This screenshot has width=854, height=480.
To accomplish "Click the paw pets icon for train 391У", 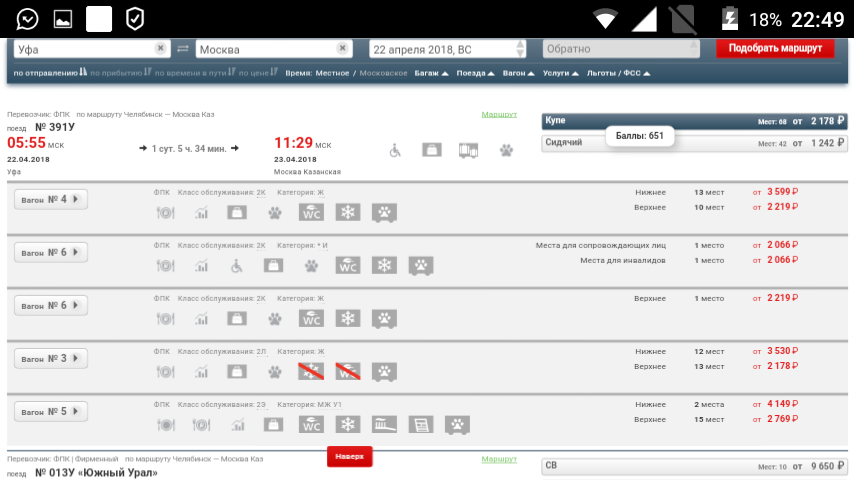I will tap(507, 150).
